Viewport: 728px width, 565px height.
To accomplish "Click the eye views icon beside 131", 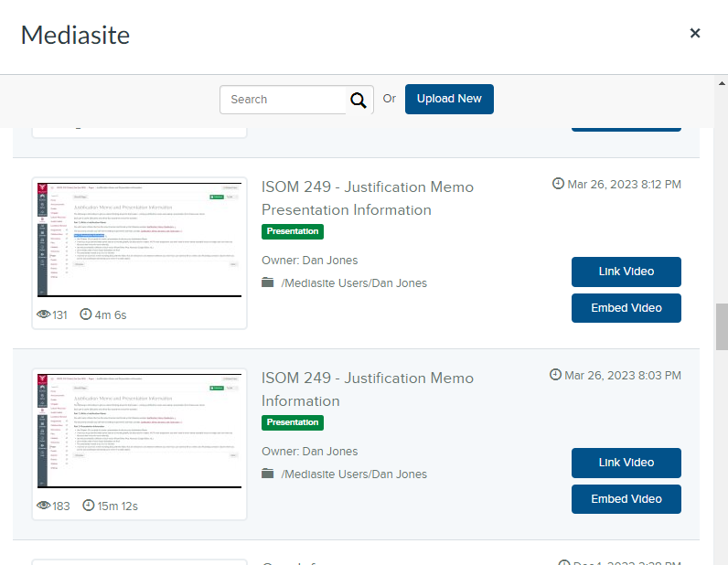I will (43, 314).
